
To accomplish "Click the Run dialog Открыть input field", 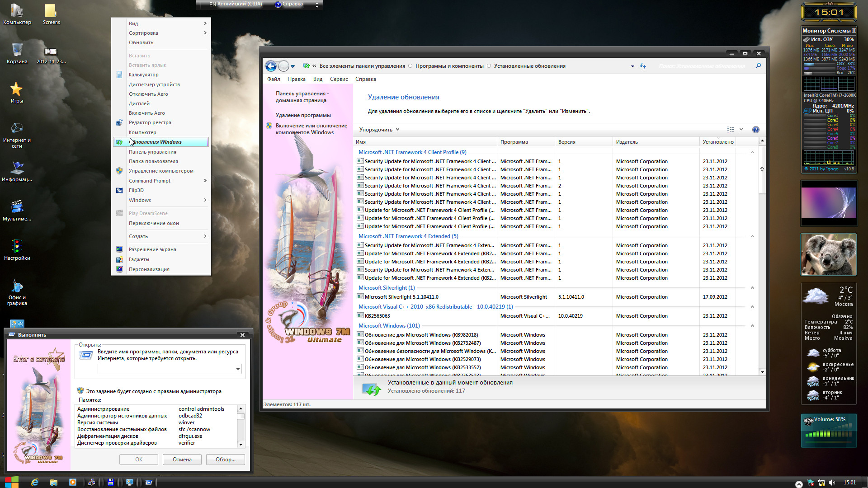I will (x=170, y=369).
